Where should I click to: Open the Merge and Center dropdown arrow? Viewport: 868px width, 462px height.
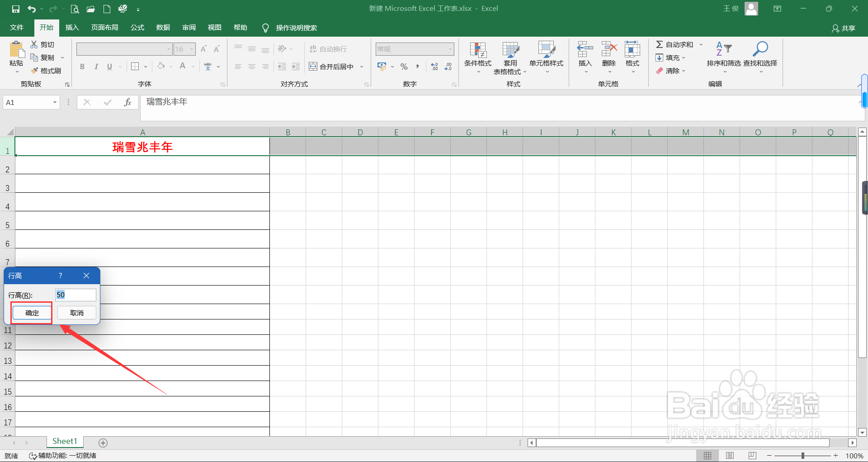[x=362, y=67]
